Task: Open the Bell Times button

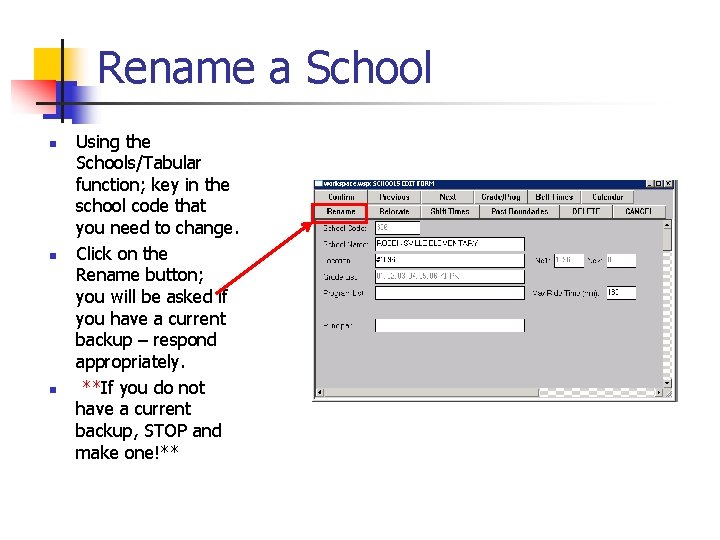Action: [x=554, y=197]
